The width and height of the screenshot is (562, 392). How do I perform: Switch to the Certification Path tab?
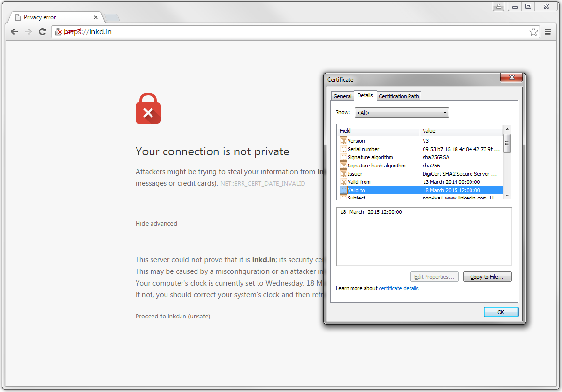pyautogui.click(x=398, y=96)
